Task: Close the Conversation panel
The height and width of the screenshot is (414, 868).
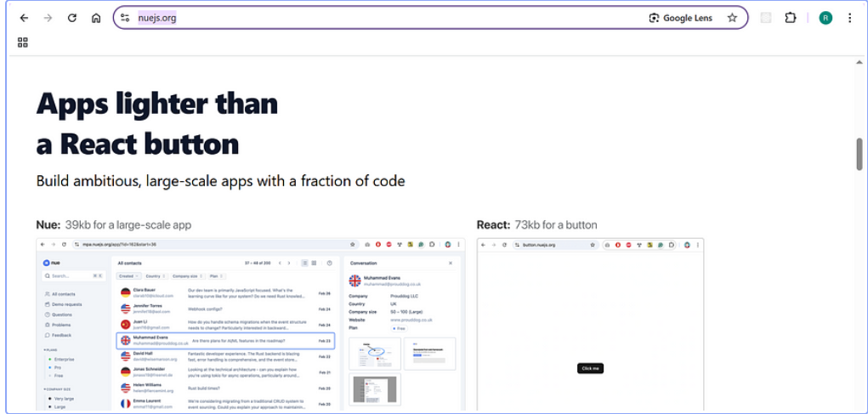Action: (451, 263)
